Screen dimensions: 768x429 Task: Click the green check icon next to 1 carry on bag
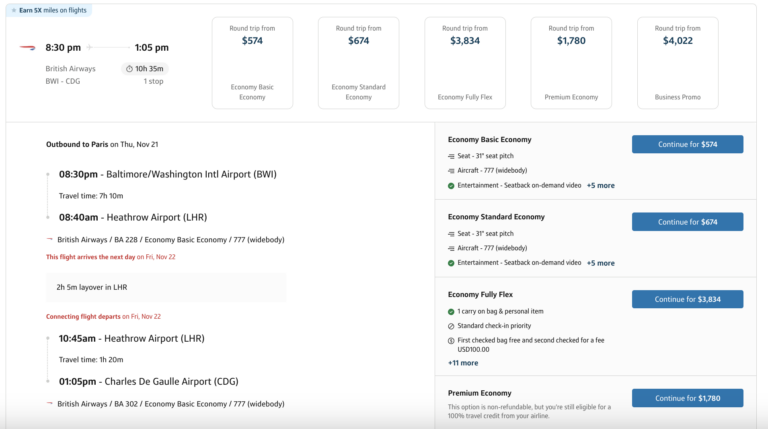(451, 312)
